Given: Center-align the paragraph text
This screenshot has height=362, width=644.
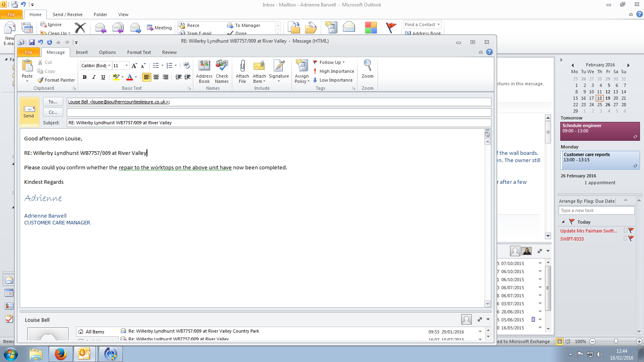Looking at the screenshot, I should coord(156,77).
